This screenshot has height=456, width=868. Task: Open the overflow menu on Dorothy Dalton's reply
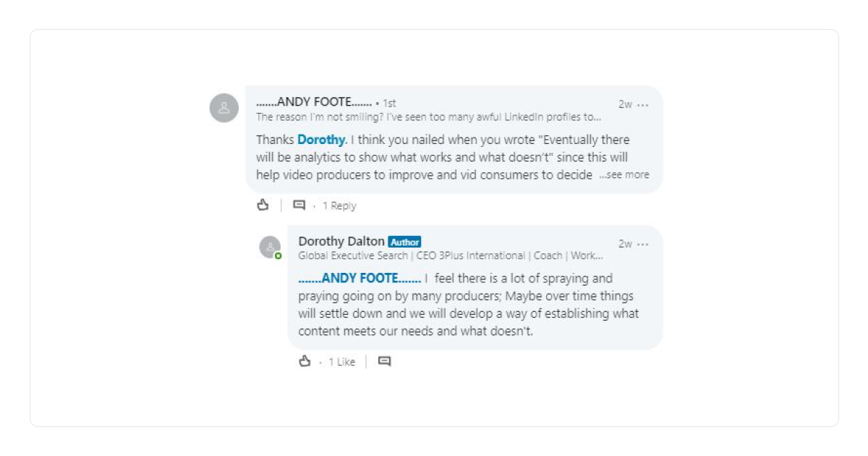click(643, 244)
